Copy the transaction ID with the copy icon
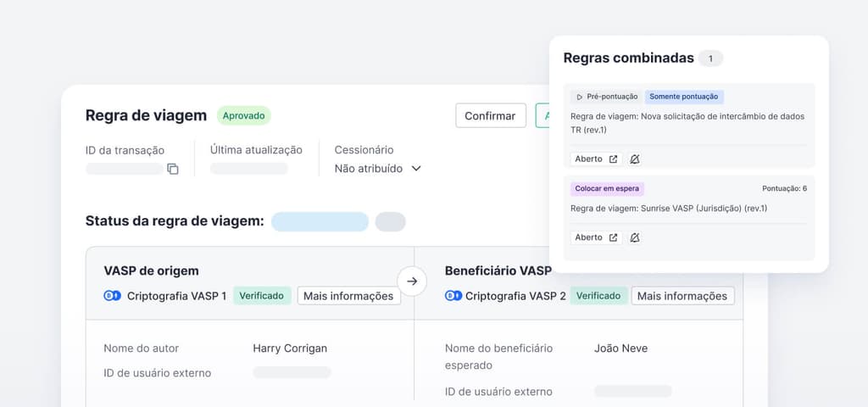This screenshot has height=407, width=868. (x=173, y=169)
